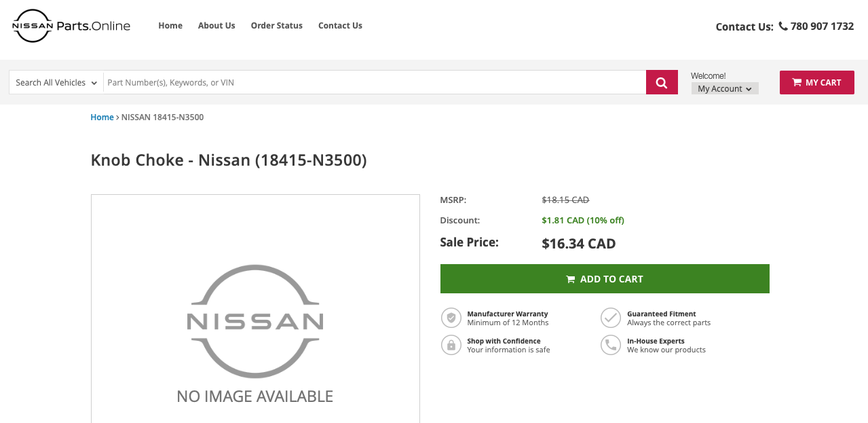Screen dimensions: 868x423
Task: Click the $16.34 CAD sale price
Action: (x=579, y=244)
